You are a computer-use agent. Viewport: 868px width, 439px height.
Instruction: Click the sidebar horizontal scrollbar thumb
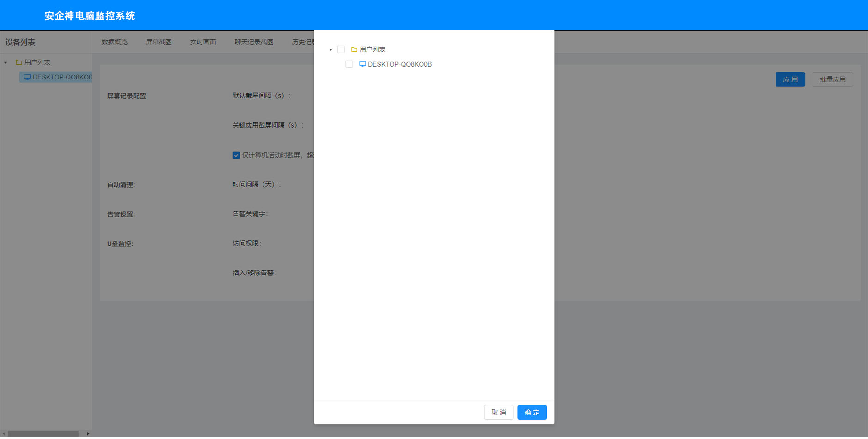click(43, 433)
